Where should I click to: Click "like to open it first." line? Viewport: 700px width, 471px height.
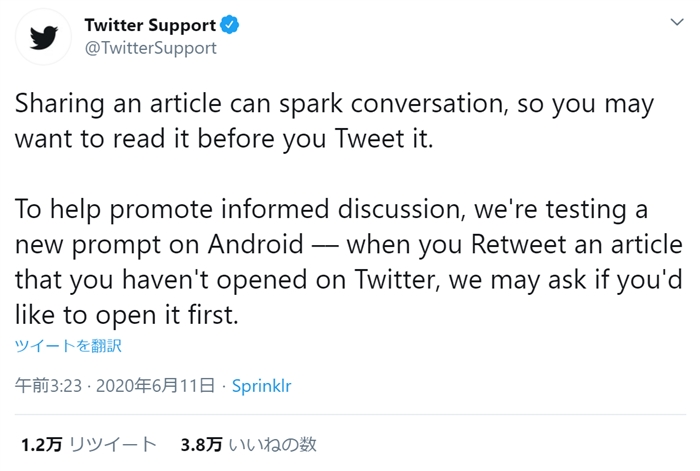[x=127, y=313]
